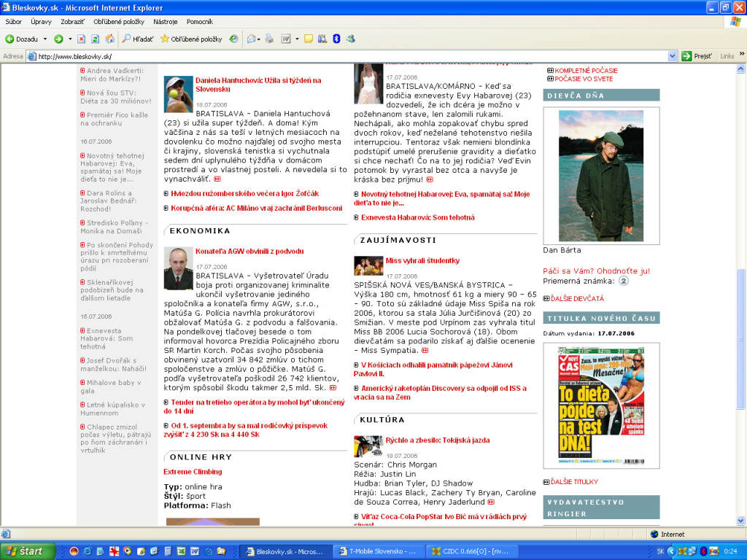Click the Hantuchová article thumbnail
747x560 pixels.
click(x=178, y=94)
